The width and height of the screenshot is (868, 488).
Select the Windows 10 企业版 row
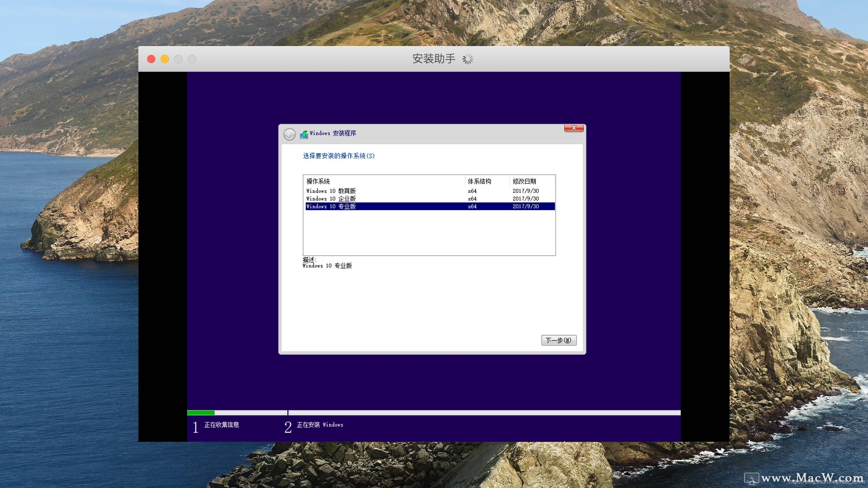click(430, 199)
